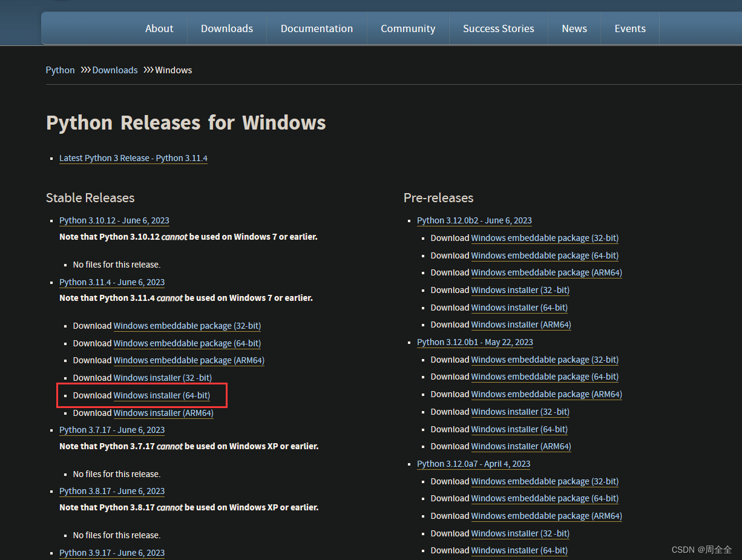Image resolution: width=742 pixels, height=560 pixels.
Task: Open Python 3.8.17 - June 6, 2023 release
Action: pyautogui.click(x=112, y=491)
